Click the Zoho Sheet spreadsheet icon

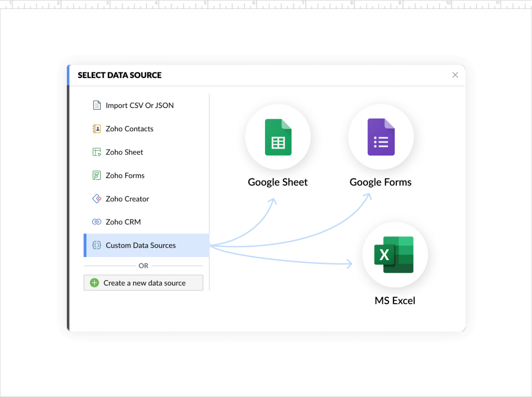[96, 152]
